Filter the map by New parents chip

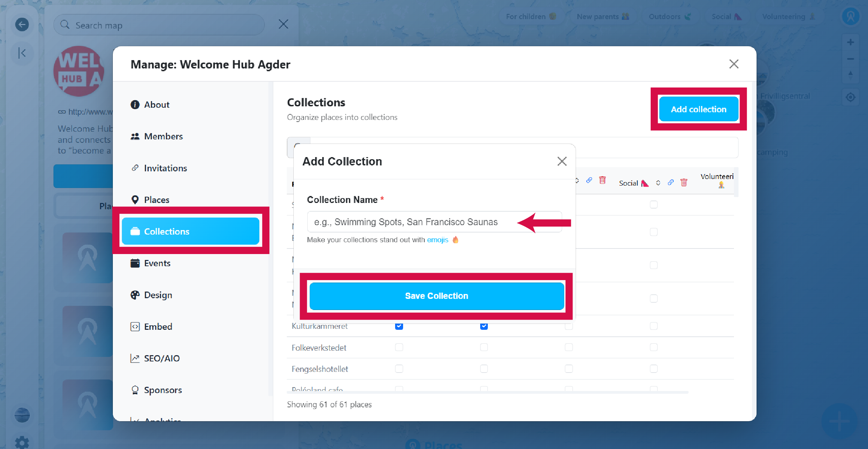(x=603, y=16)
